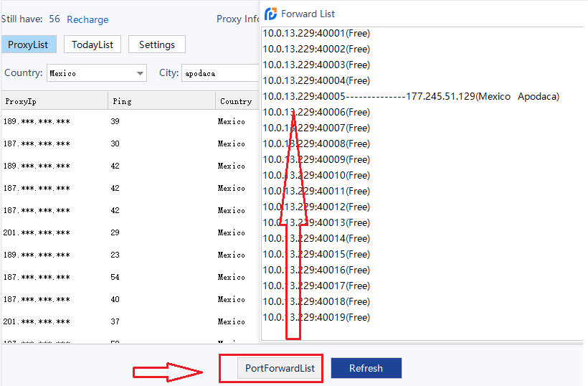Sort by the ProxyIp column header
The height and width of the screenshot is (386, 588).
[54, 101]
